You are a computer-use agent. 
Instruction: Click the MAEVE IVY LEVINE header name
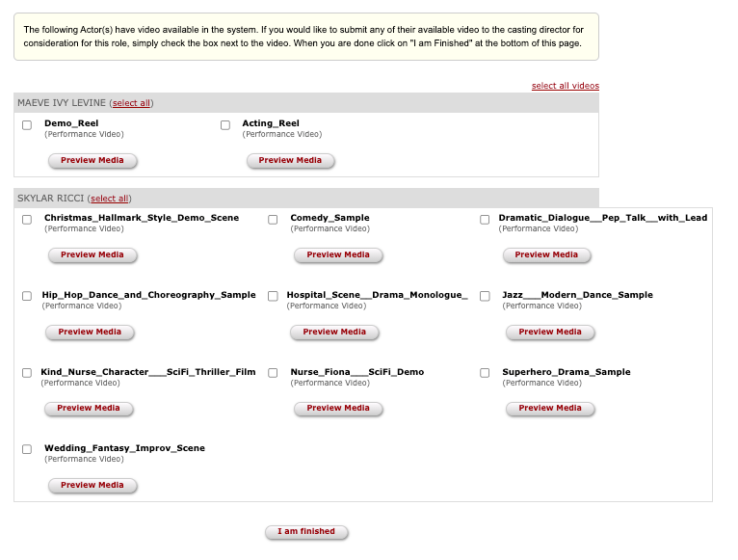[x=62, y=103]
